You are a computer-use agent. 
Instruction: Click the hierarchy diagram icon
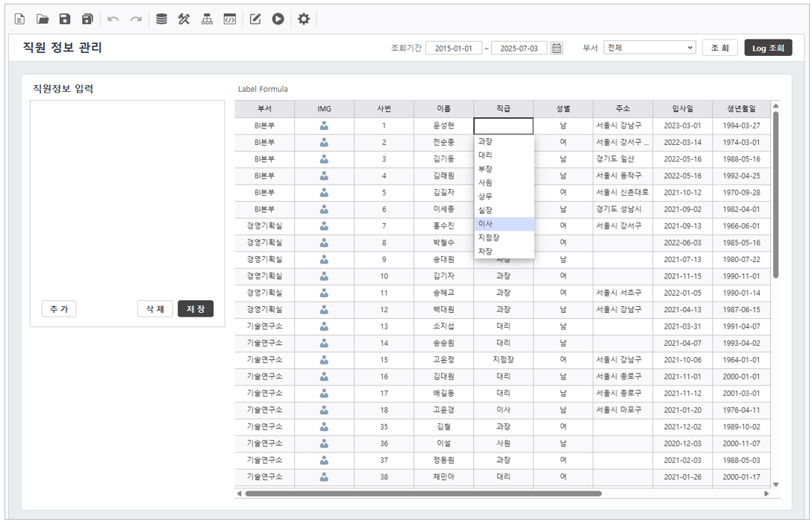point(207,19)
